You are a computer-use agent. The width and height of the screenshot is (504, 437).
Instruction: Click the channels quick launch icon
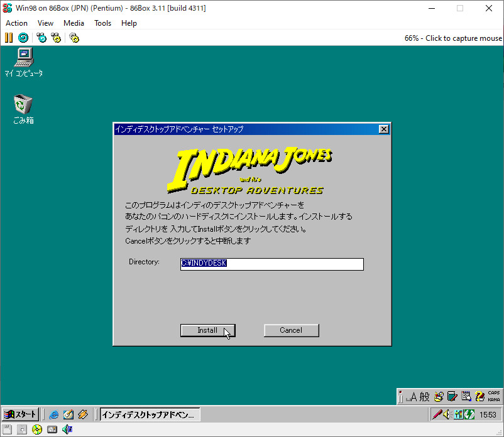click(82, 414)
